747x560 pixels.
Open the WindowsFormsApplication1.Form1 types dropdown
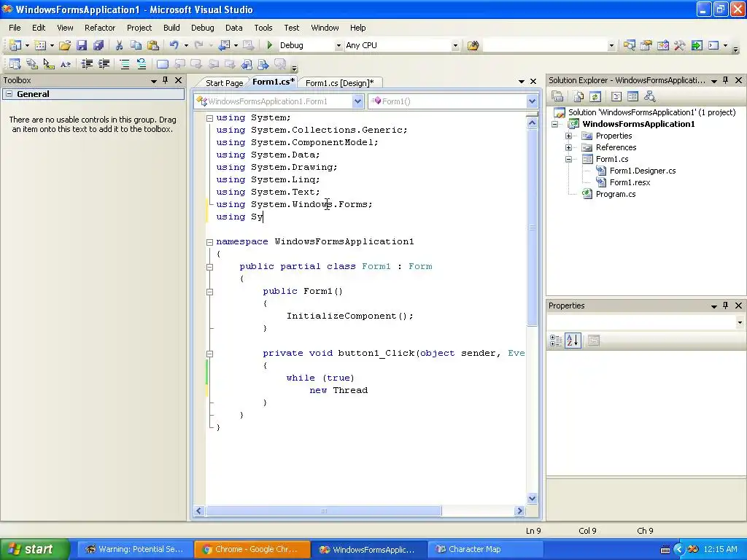(x=357, y=101)
